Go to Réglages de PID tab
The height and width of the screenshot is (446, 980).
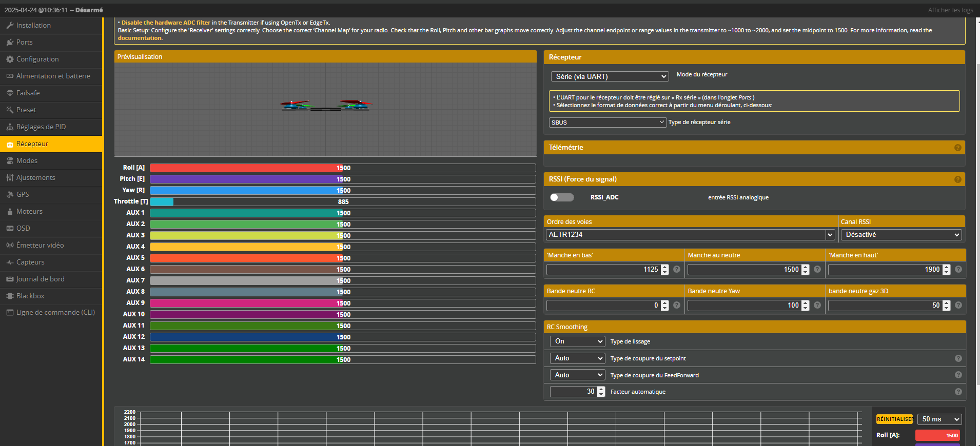41,127
